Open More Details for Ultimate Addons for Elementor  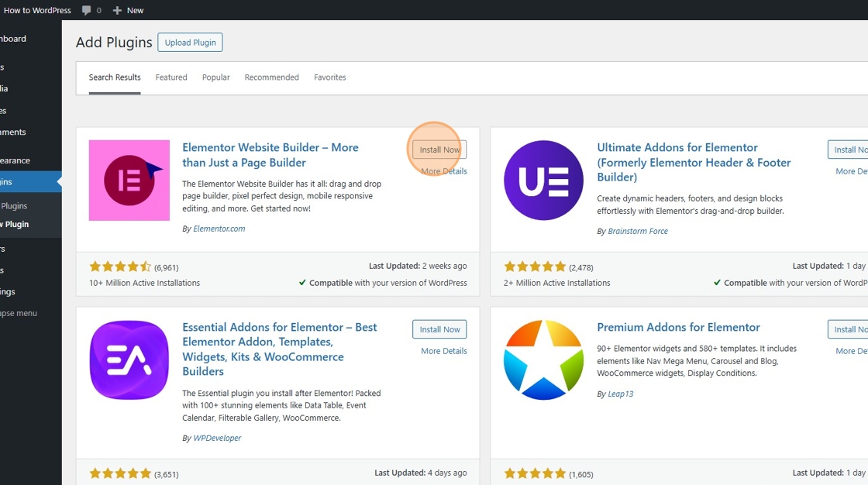point(852,172)
